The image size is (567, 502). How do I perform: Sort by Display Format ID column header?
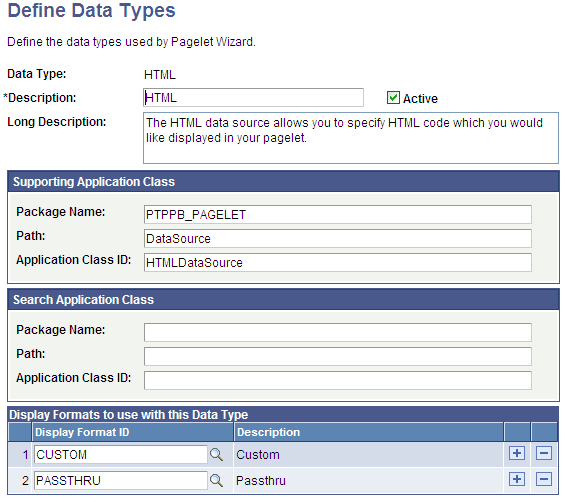82,432
